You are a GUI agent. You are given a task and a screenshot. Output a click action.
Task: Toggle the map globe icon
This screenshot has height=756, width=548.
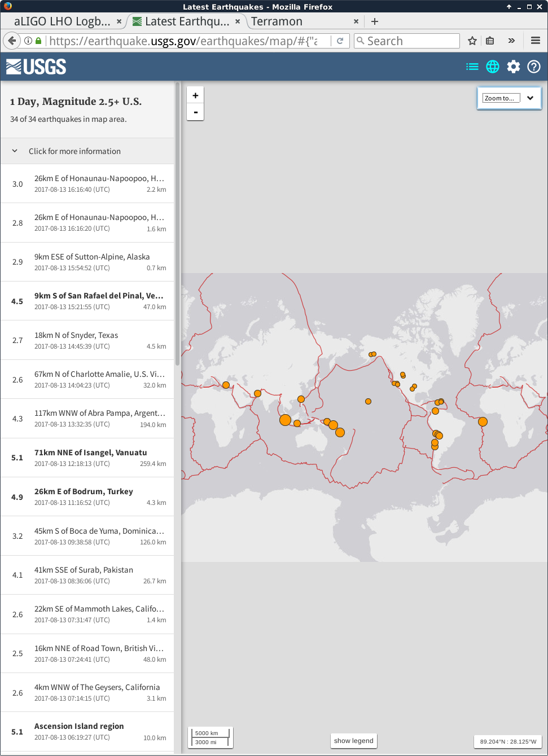pyautogui.click(x=493, y=67)
